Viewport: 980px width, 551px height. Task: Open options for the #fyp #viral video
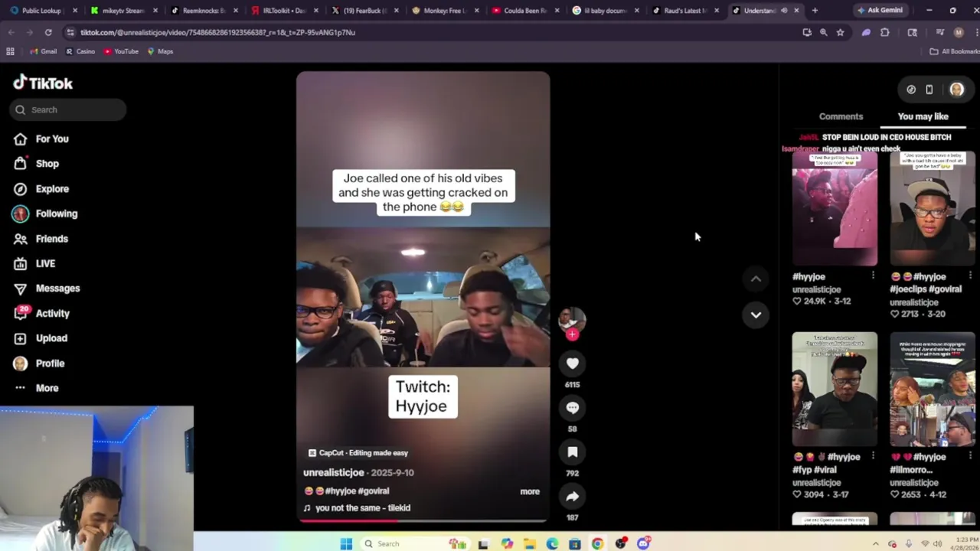[873, 456]
